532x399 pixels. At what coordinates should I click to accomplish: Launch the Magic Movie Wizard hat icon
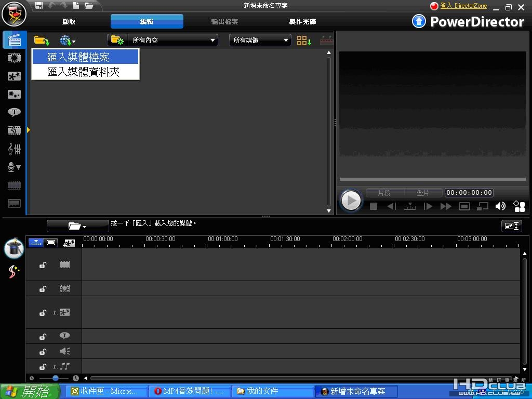tap(14, 248)
